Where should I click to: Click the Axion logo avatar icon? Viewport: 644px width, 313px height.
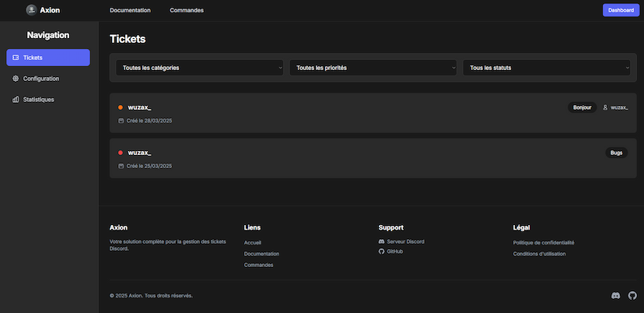[x=31, y=10]
